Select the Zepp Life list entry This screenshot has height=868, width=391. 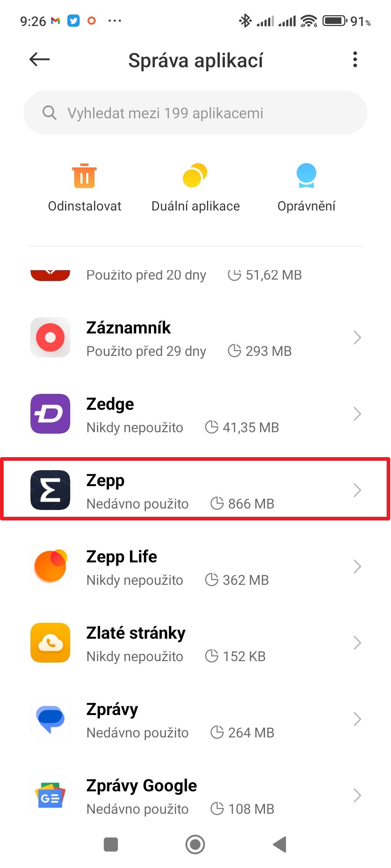tap(195, 567)
